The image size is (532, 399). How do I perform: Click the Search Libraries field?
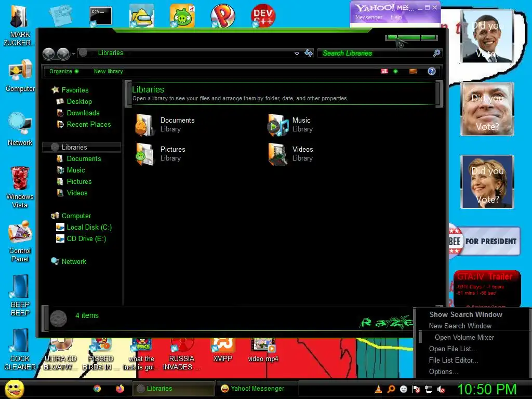[376, 54]
